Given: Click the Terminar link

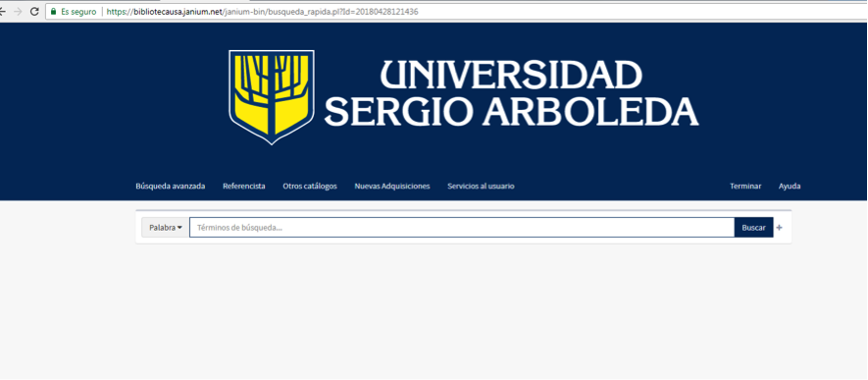Looking at the screenshot, I should click(x=745, y=187).
